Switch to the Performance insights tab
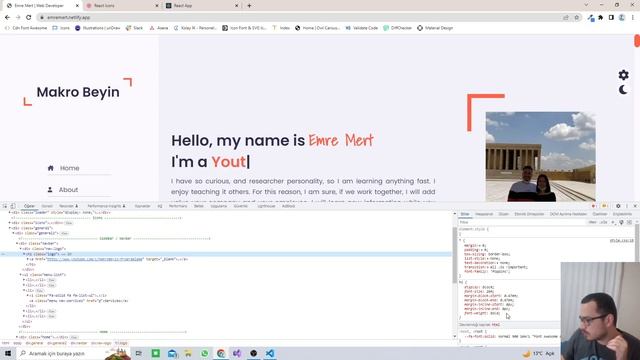 [107, 206]
